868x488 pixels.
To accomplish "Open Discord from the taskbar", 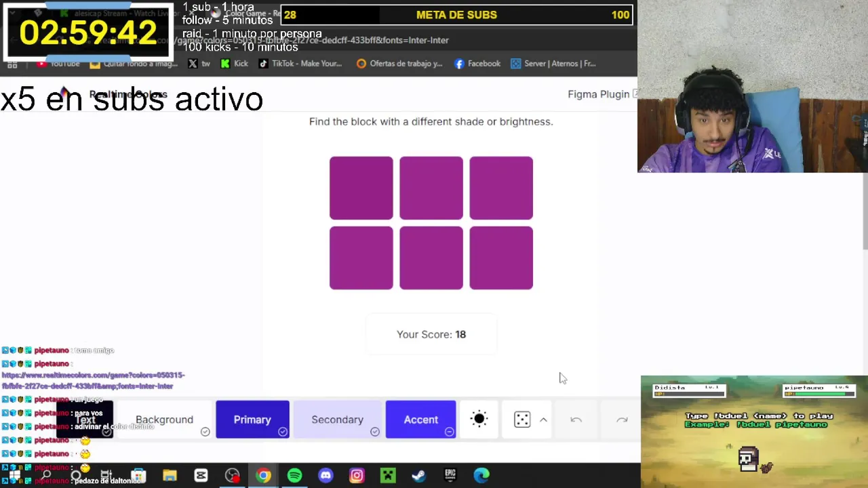I will tap(325, 476).
